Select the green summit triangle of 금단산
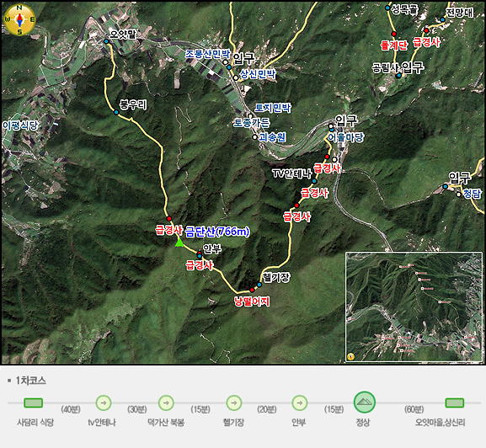This screenshot has height=448, width=486. [179, 243]
